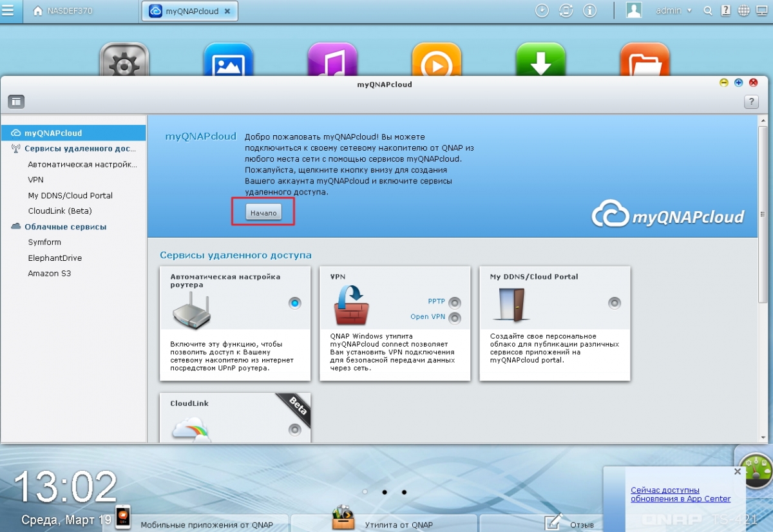Click the myQNAPcloud window vertical scrollbar
773x532 pixels.
pyautogui.click(x=762, y=213)
